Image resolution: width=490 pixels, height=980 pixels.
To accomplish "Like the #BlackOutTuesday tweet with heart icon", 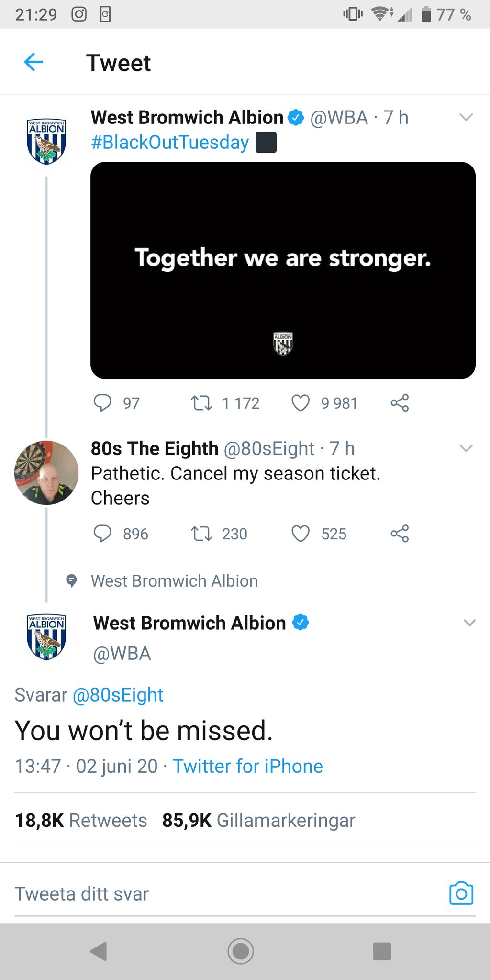I will pos(301,403).
